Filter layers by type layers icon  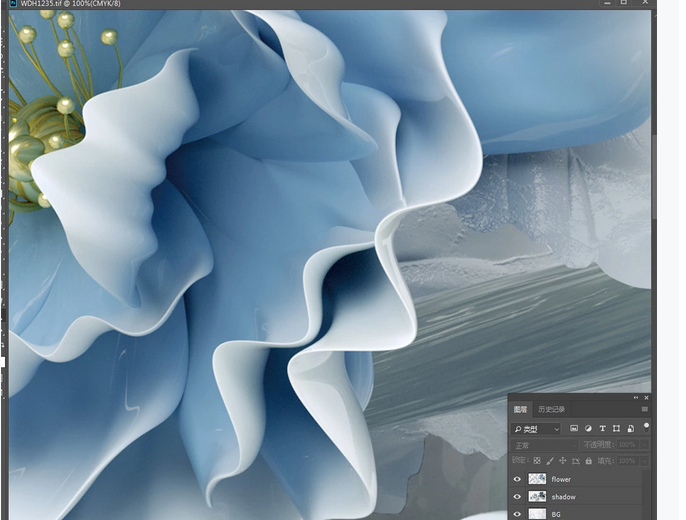tap(603, 428)
